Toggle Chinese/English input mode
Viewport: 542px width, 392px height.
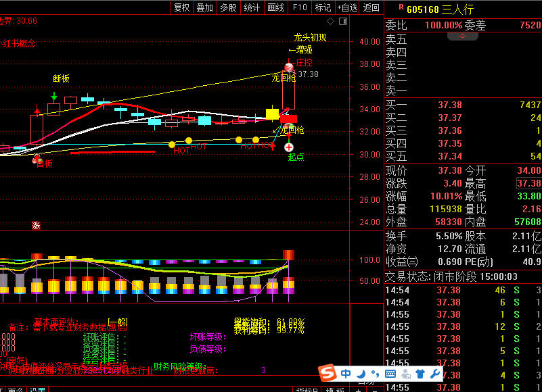(x=346, y=373)
